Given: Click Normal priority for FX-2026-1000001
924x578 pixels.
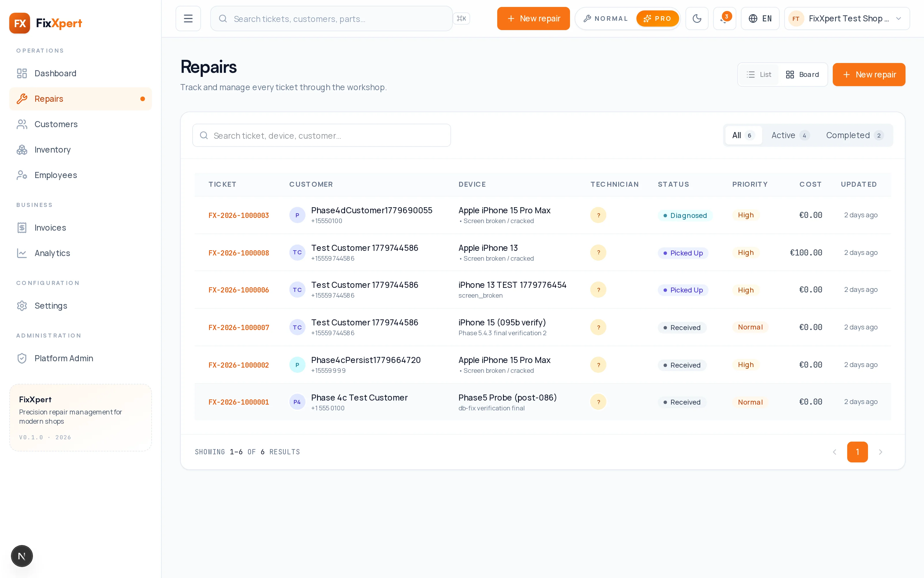Looking at the screenshot, I should pos(750,402).
